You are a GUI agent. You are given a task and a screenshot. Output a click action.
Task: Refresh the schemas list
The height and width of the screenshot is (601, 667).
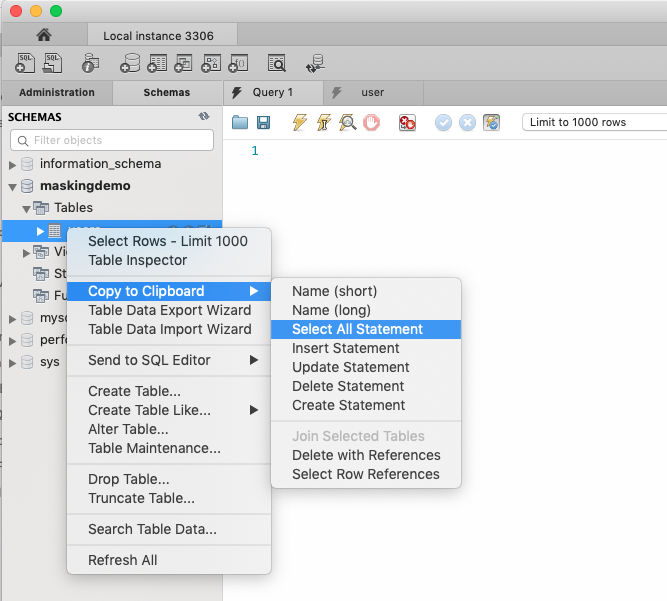[204, 116]
